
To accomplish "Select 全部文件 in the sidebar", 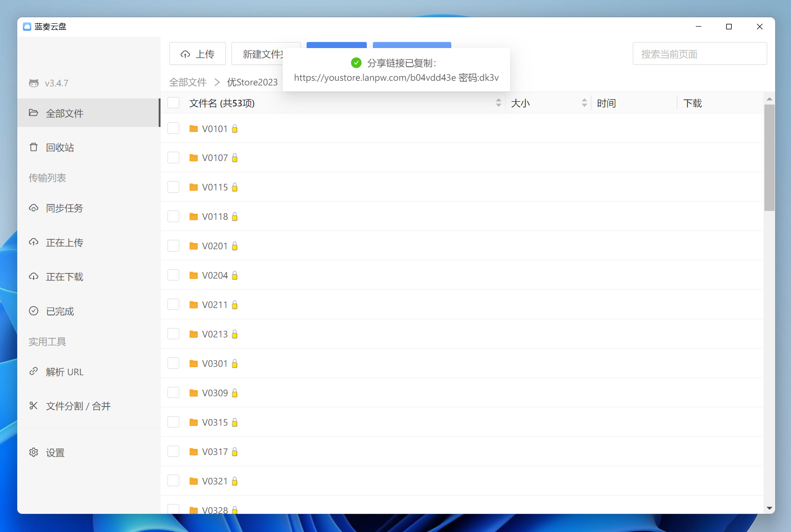I will coord(89,113).
